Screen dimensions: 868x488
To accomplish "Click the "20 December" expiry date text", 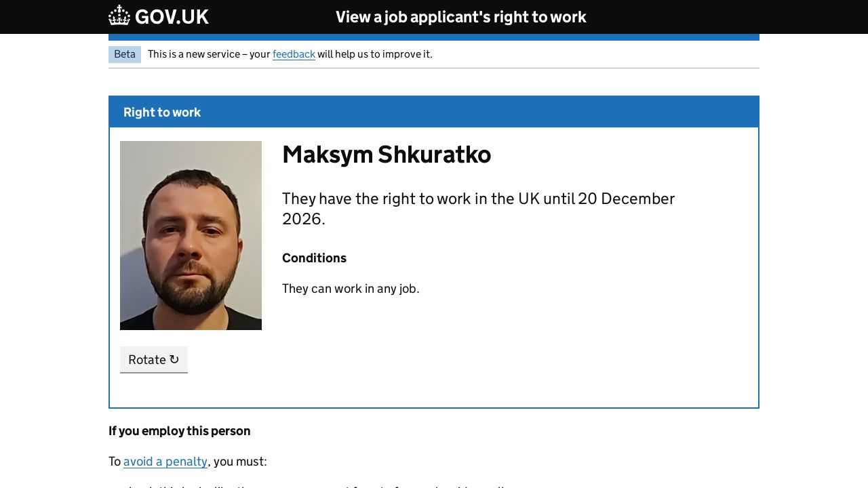I will pyautogui.click(x=626, y=199).
